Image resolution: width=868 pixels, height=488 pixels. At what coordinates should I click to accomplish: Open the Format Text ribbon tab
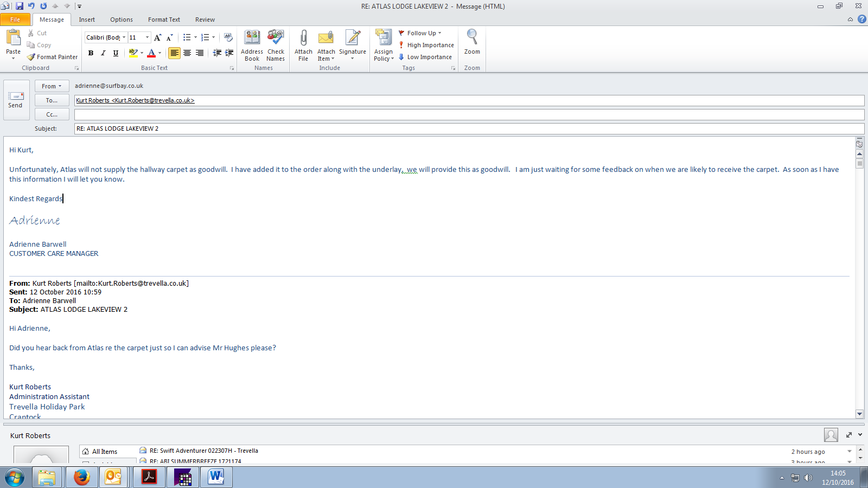tap(164, 20)
